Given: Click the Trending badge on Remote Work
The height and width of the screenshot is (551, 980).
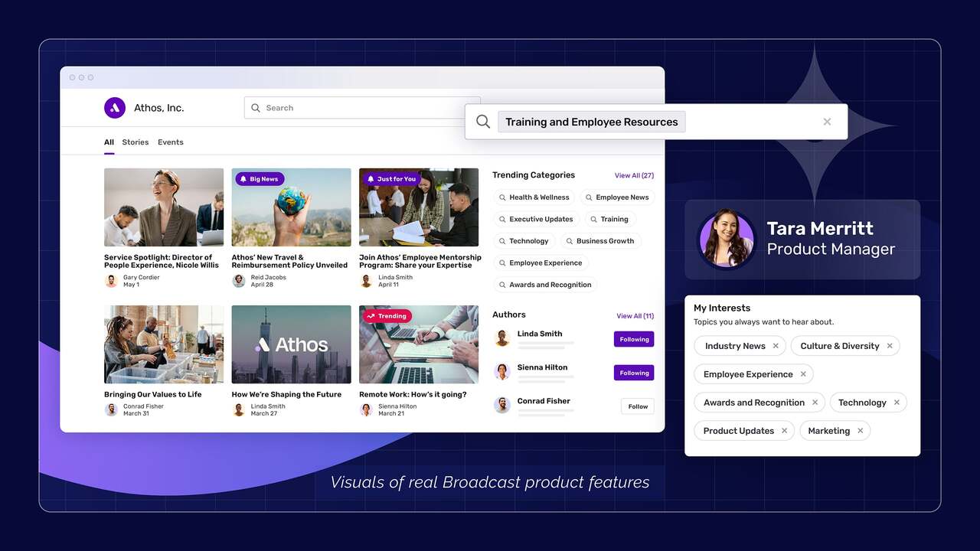Looking at the screenshot, I should (x=387, y=315).
